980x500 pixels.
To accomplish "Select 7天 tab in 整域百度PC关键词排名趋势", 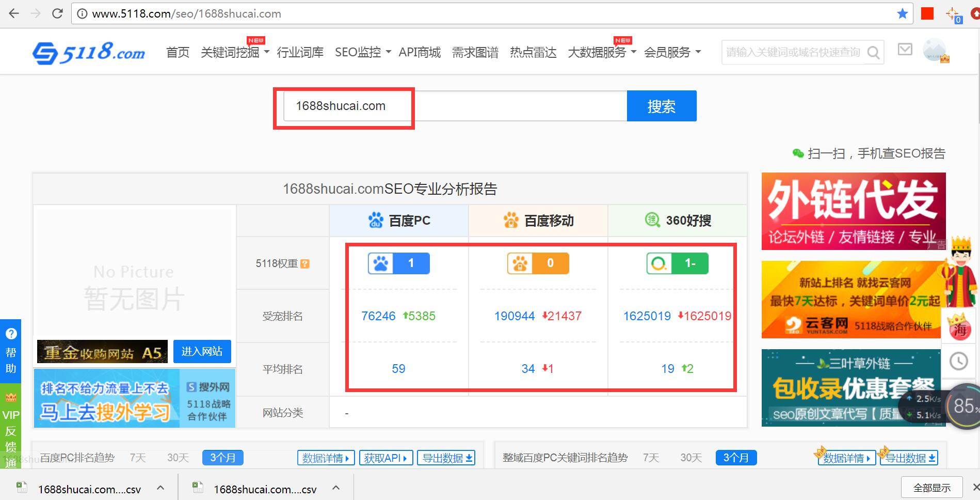I will tap(651, 458).
